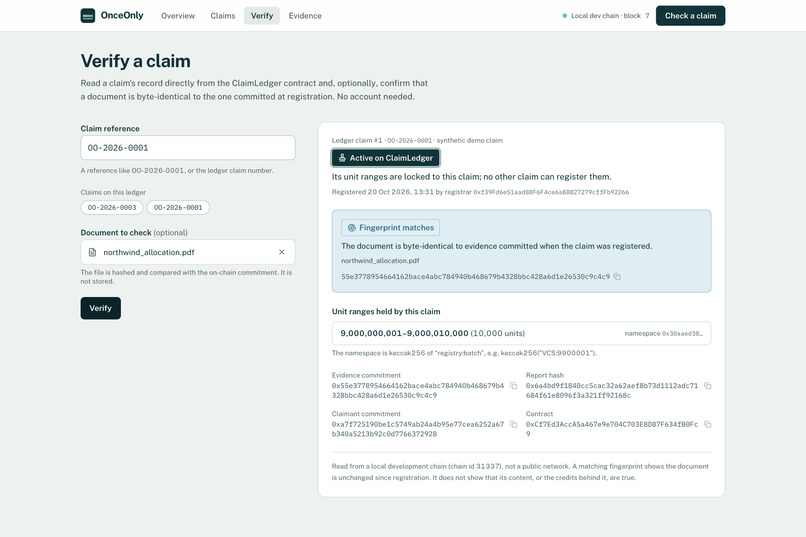Click the Check a claim button

[690, 16]
